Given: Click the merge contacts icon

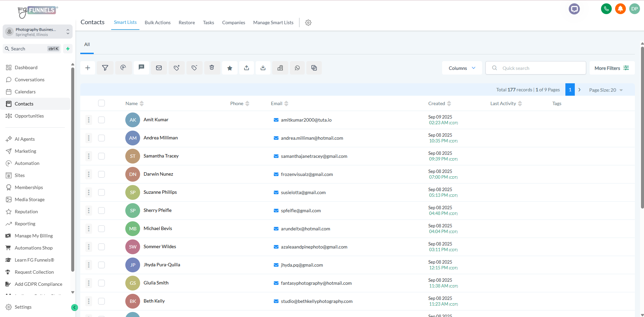Looking at the screenshot, I should (x=314, y=68).
